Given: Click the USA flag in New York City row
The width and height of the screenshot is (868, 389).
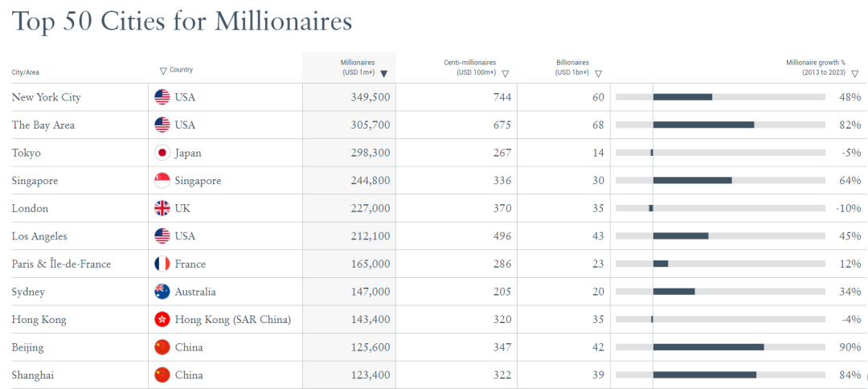Looking at the screenshot, I should click(x=162, y=97).
